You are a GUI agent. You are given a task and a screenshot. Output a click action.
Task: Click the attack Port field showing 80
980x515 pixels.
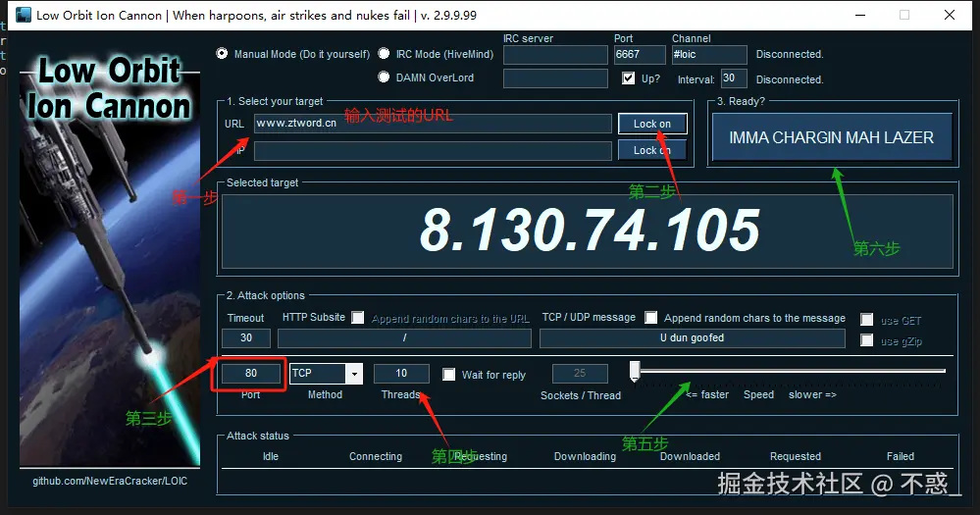coord(250,373)
